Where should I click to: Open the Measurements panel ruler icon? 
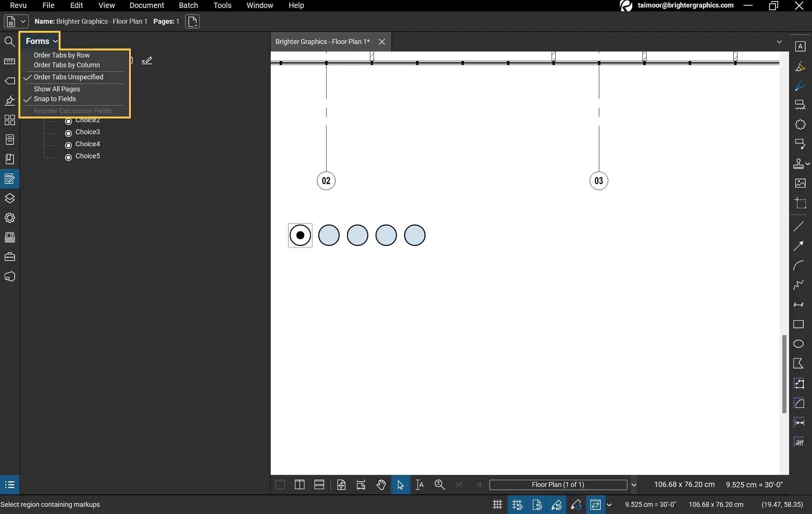pos(10,61)
